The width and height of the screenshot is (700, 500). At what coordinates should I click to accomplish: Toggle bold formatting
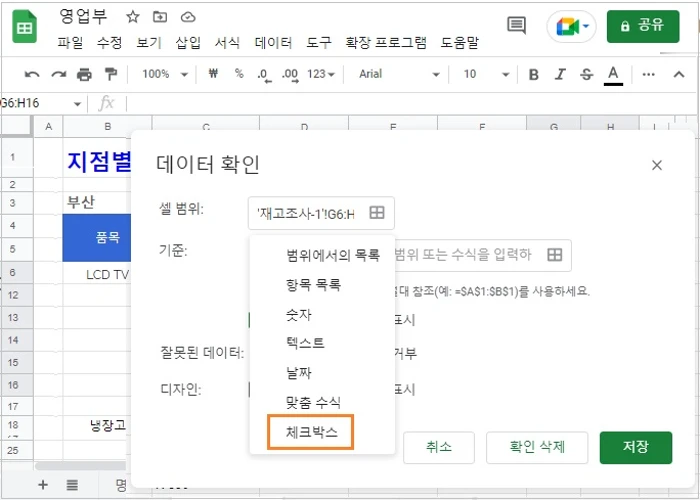coord(533,75)
